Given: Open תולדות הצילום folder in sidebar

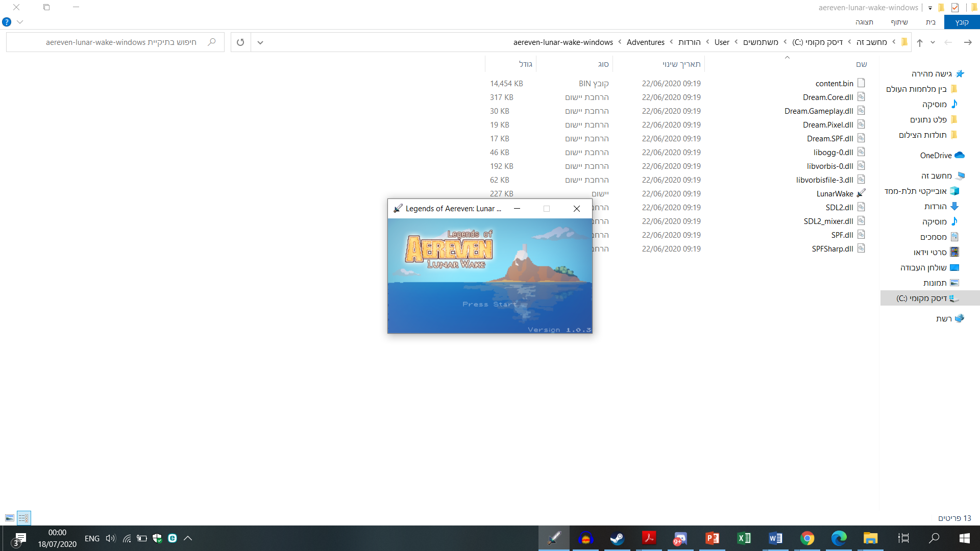Looking at the screenshot, I should point(928,135).
